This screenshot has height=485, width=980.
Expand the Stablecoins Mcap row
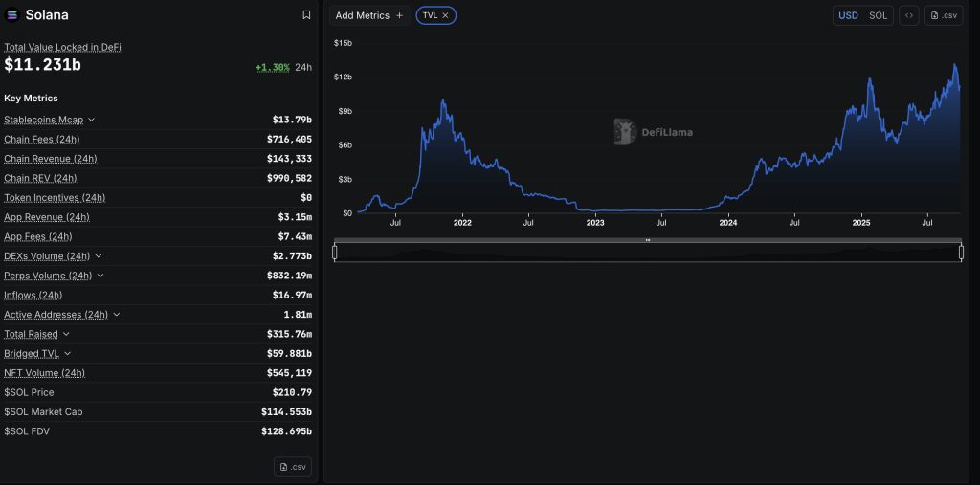[x=92, y=120]
